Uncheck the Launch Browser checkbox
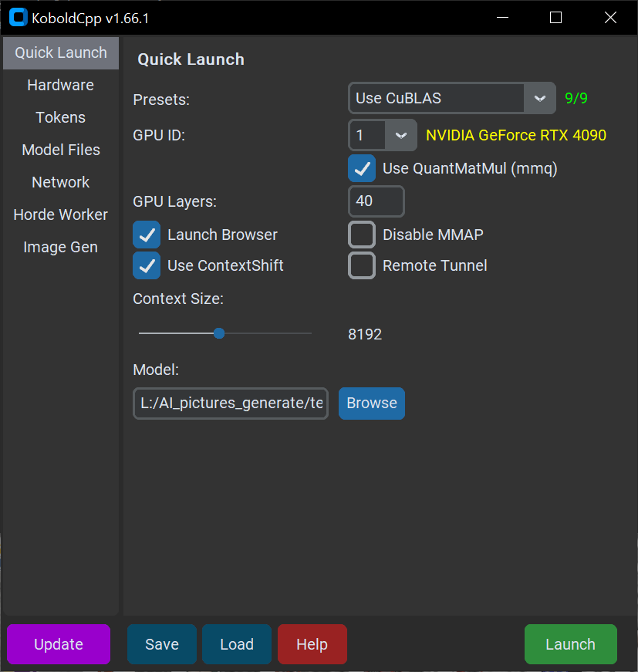This screenshot has height=672, width=638. click(x=147, y=235)
